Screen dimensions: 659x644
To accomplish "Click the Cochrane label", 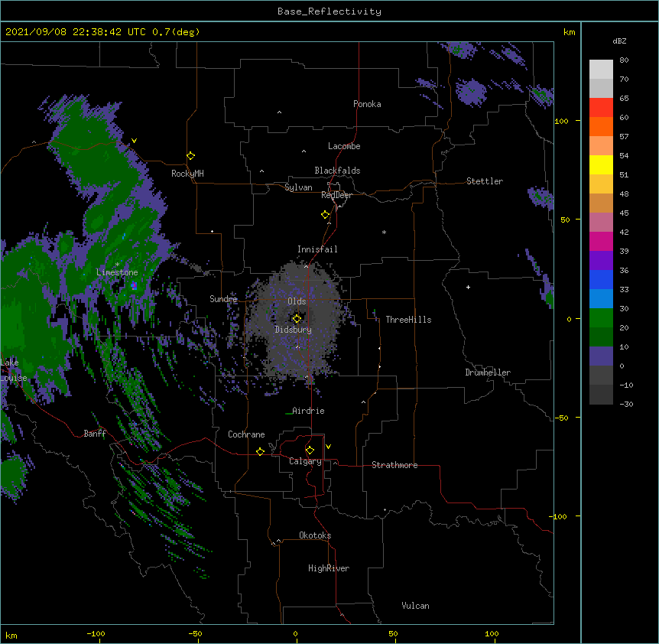I will (246, 434).
